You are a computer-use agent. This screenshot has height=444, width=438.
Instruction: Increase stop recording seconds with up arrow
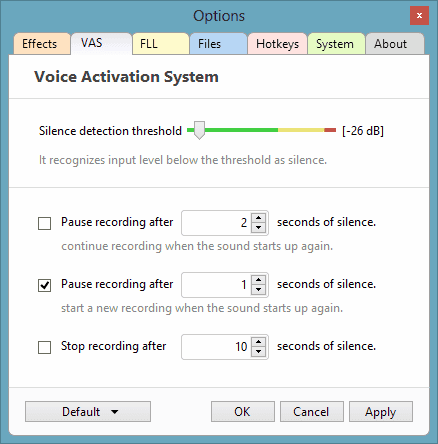coord(258,342)
